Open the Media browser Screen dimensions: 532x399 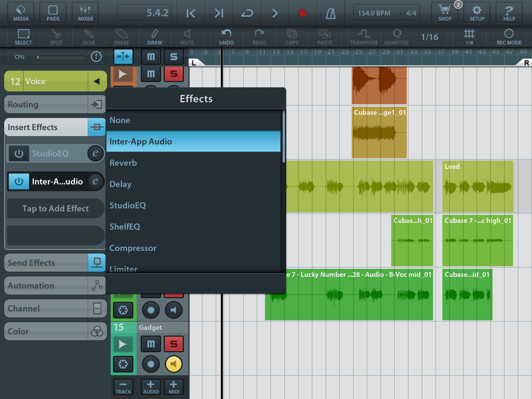tap(21, 13)
